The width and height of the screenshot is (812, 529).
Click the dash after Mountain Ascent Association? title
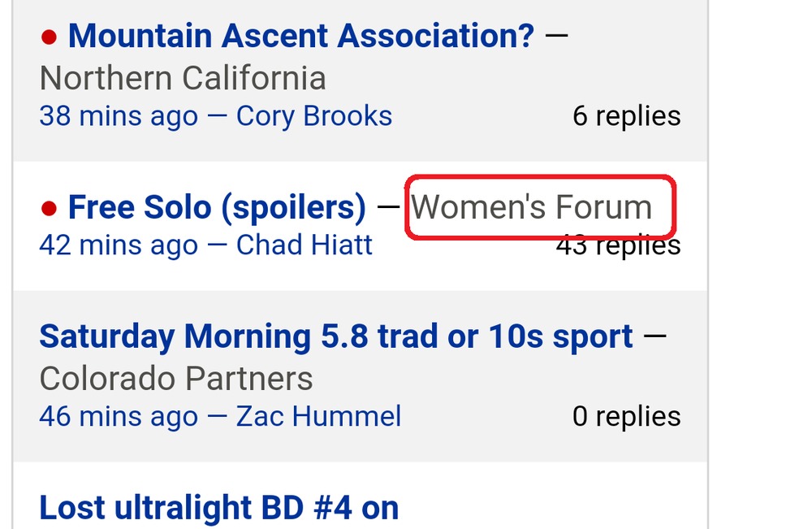(555, 36)
